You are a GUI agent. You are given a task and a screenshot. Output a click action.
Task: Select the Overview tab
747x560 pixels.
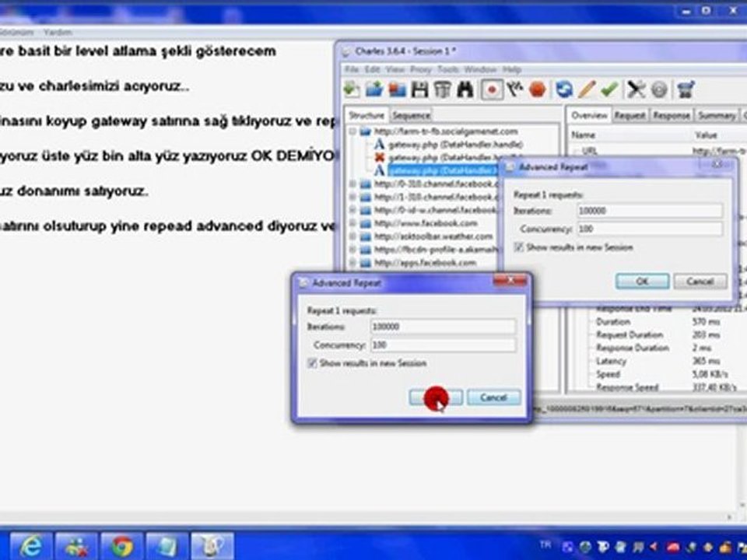point(589,115)
